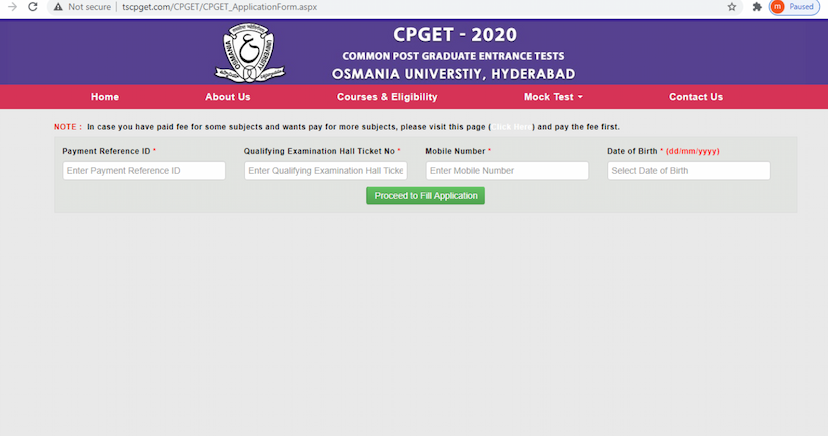This screenshot has height=436, width=828.
Task: Click the COMMON POST GRADUATE ENTRANCE TESTS text
Action: point(453,56)
